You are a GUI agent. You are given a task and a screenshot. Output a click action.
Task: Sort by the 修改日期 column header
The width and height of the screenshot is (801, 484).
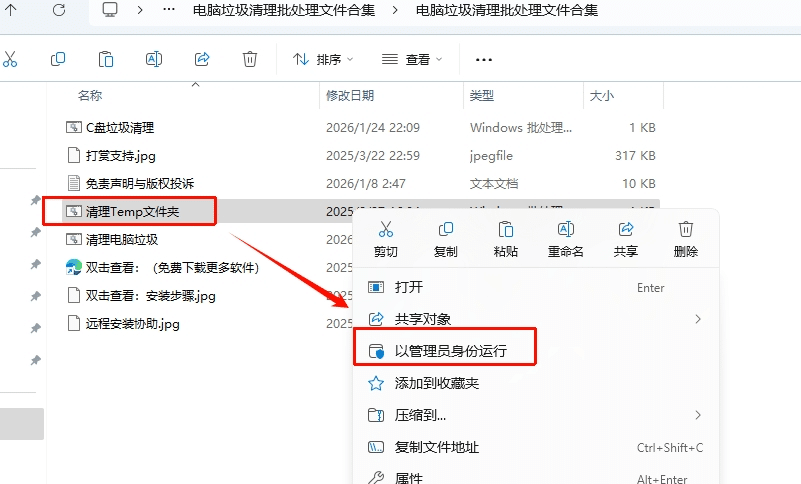coord(350,96)
